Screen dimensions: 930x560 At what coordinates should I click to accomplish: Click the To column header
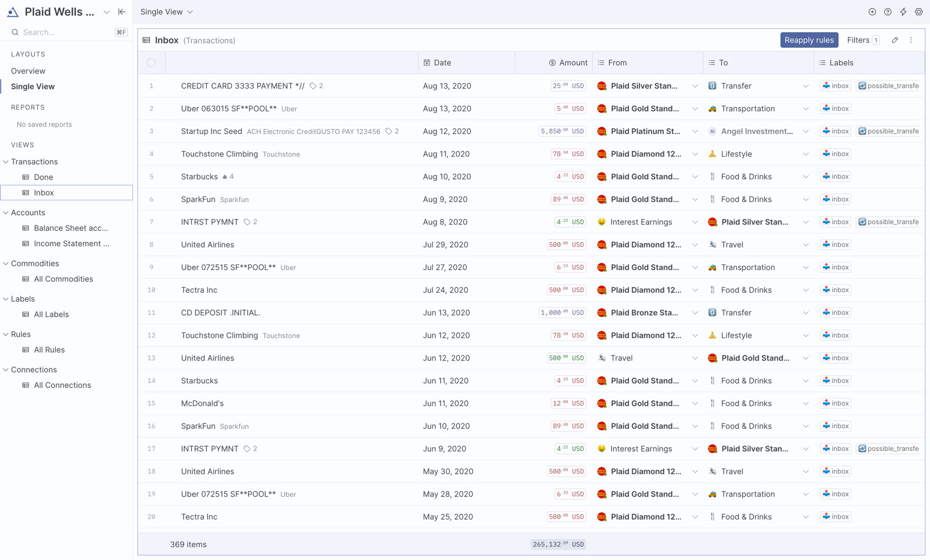point(758,63)
